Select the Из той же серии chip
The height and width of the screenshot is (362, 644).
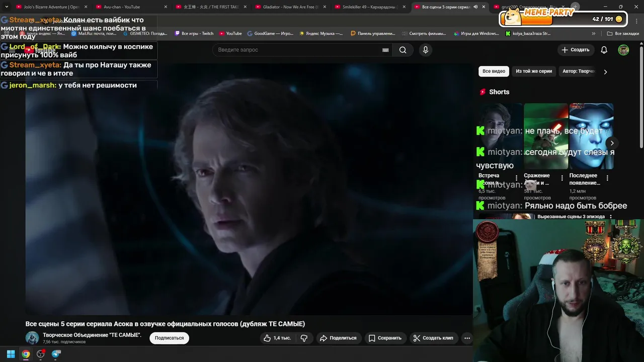(x=534, y=71)
